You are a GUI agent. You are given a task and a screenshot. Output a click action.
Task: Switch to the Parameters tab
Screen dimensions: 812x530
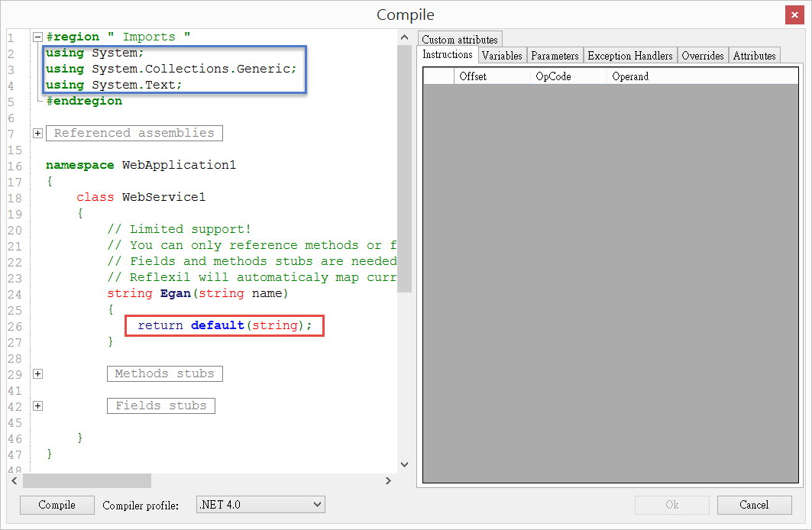(x=555, y=55)
